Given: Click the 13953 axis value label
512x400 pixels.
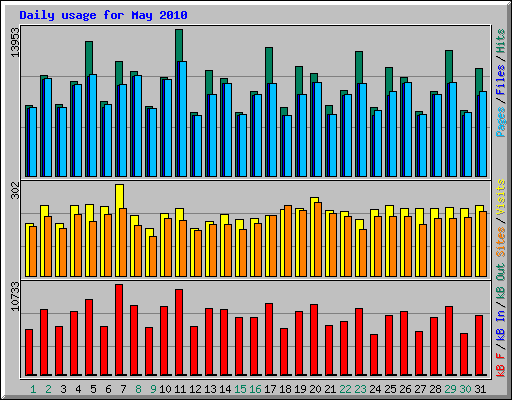Looking at the screenshot, I should click(x=15, y=42).
